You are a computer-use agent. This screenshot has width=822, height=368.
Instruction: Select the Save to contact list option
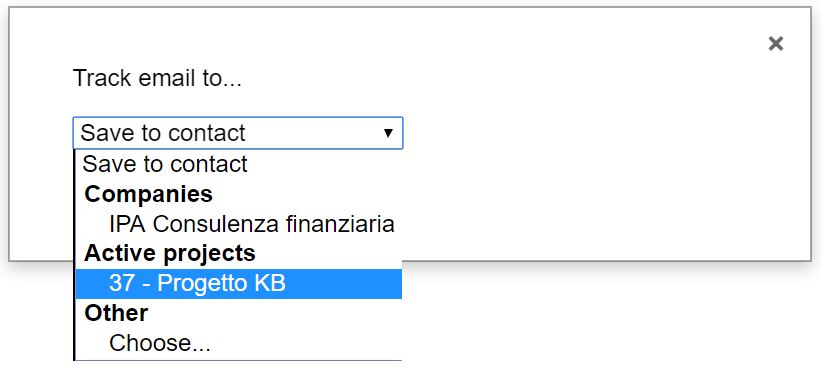tap(239, 164)
